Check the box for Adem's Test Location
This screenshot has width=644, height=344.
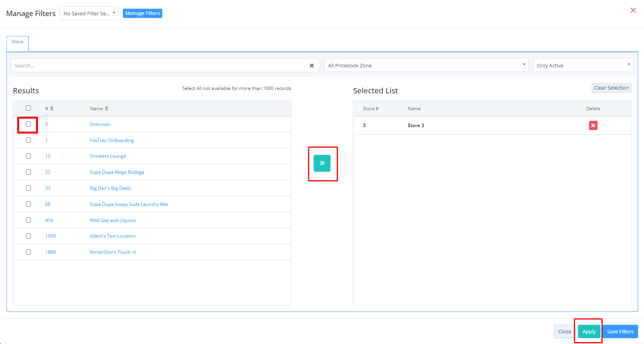[x=28, y=236]
